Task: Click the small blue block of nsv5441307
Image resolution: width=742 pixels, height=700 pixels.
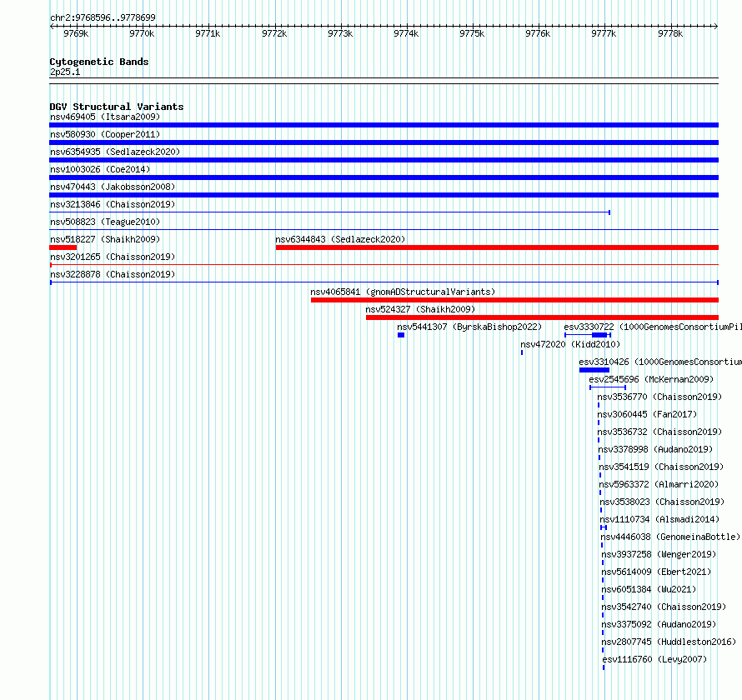Action: [401, 335]
